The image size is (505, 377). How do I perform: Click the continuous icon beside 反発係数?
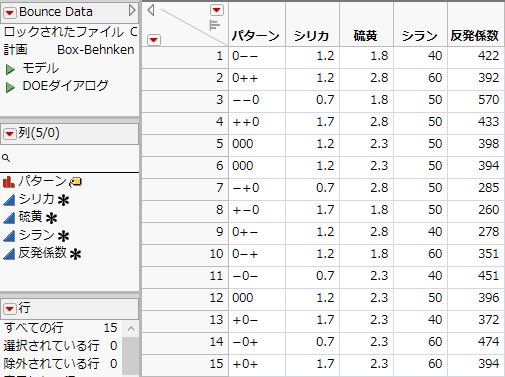click(x=9, y=254)
